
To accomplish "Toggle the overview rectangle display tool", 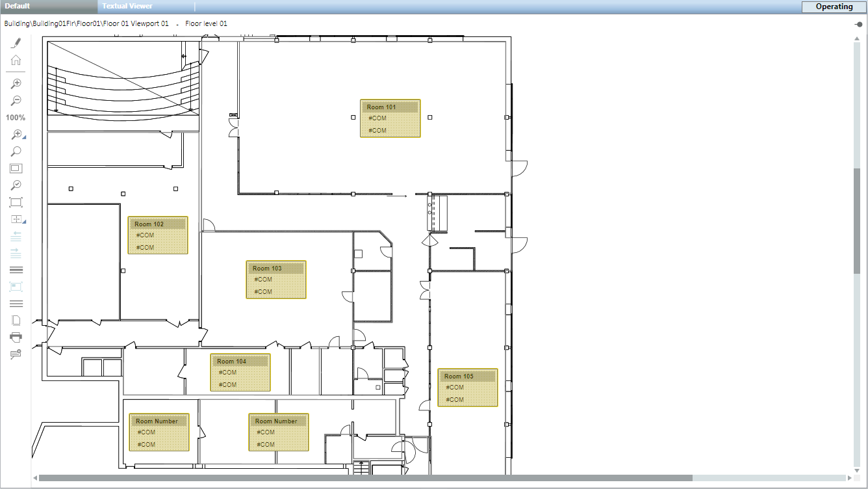I will [x=16, y=168].
